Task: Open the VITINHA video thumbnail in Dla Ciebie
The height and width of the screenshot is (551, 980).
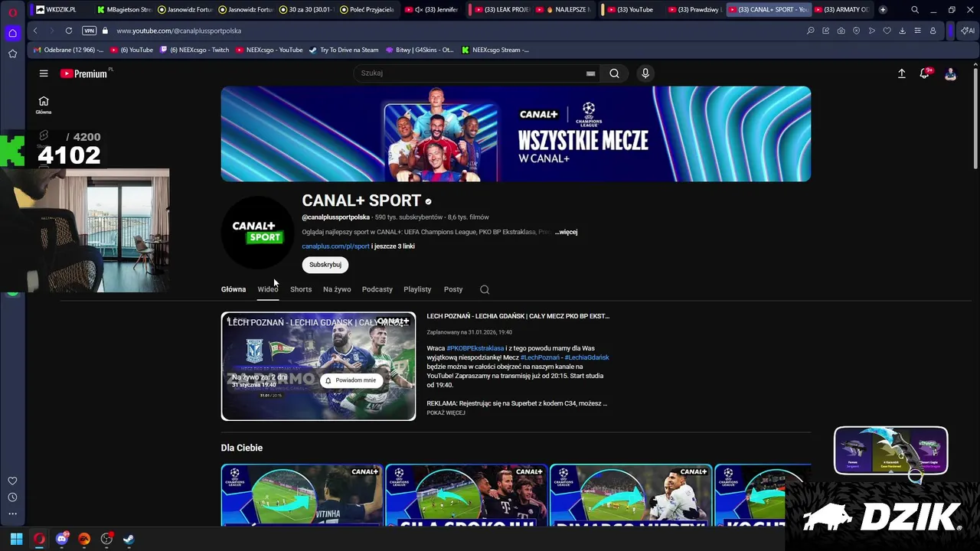Action: point(302,495)
